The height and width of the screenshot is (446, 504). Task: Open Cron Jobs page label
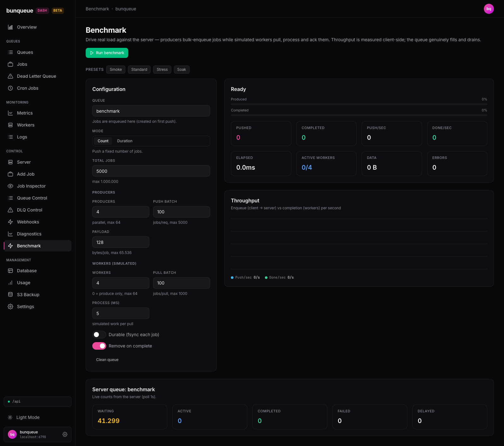tap(28, 88)
